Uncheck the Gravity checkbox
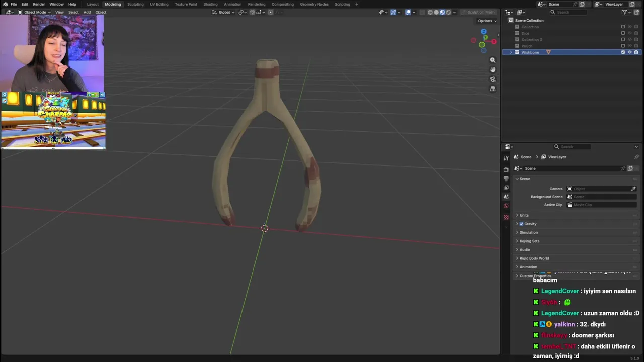Viewport: 644px width, 362px height. 521,224
